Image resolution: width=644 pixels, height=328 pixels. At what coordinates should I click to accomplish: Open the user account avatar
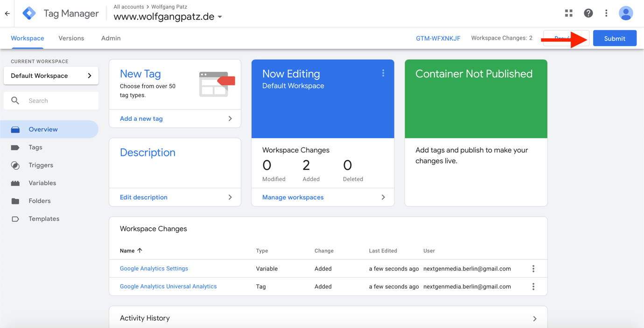click(x=626, y=14)
